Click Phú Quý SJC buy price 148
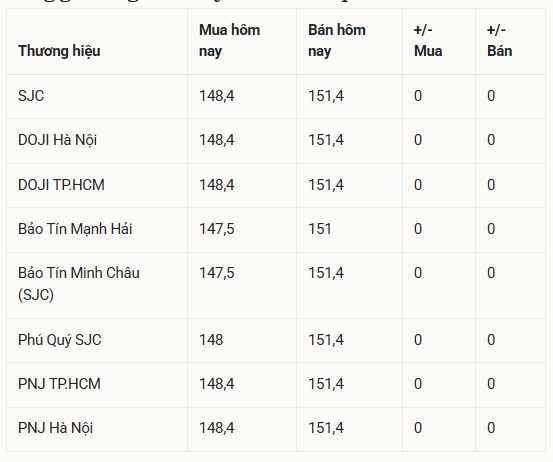Viewport: 553px width, 462px height. (x=211, y=340)
